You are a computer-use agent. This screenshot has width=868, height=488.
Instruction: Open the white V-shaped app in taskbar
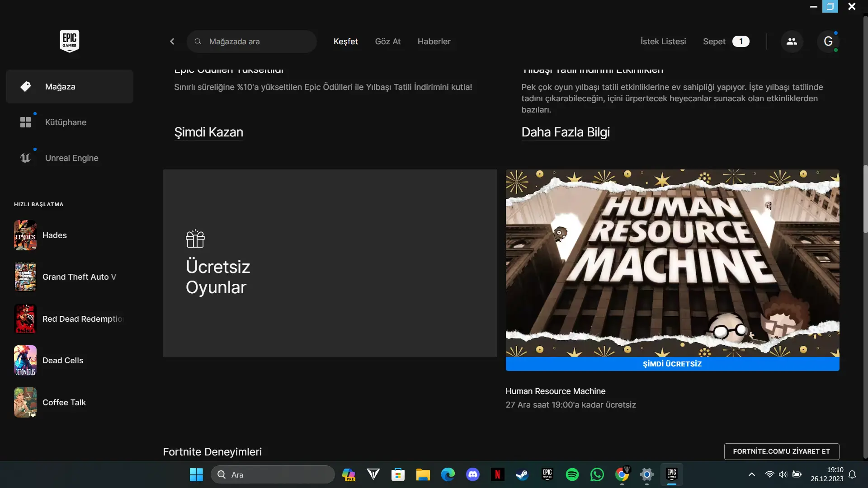coord(373,474)
